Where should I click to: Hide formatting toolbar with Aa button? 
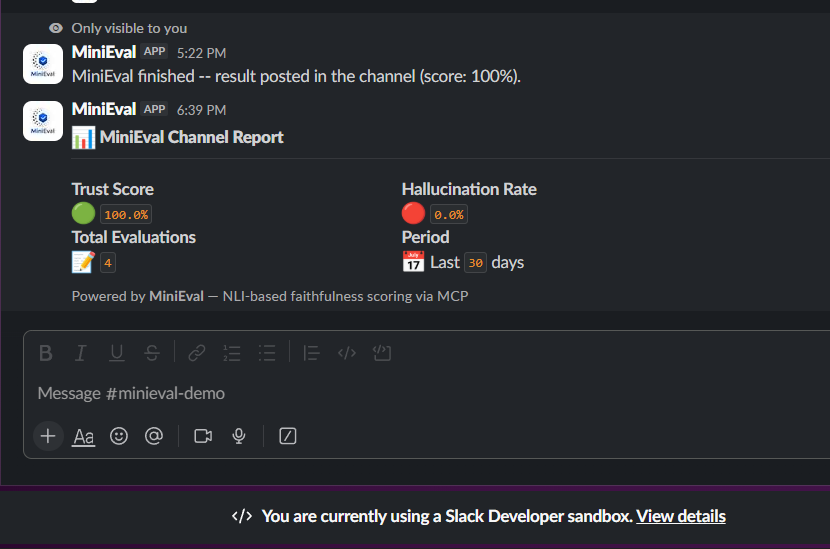tap(84, 437)
